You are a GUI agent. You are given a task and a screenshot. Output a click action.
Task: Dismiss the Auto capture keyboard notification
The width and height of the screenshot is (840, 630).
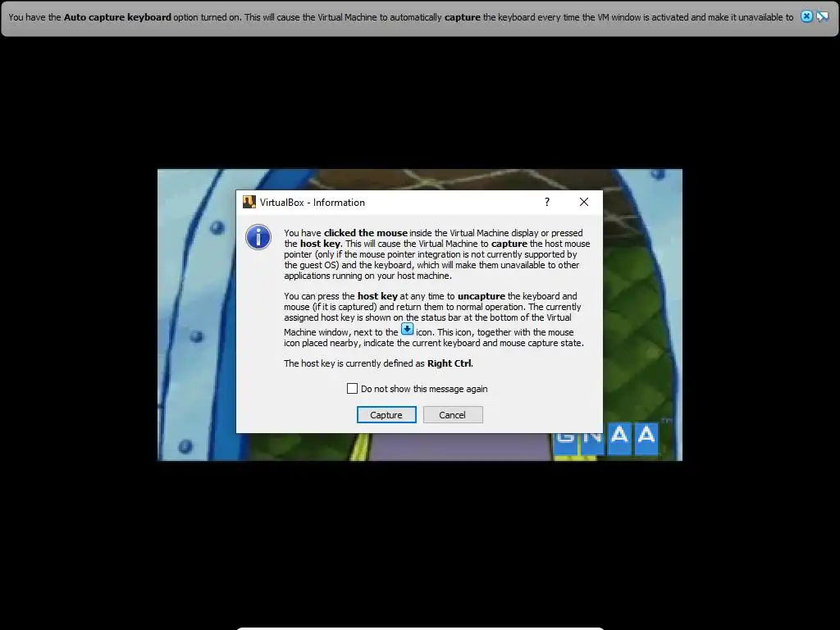[806, 16]
